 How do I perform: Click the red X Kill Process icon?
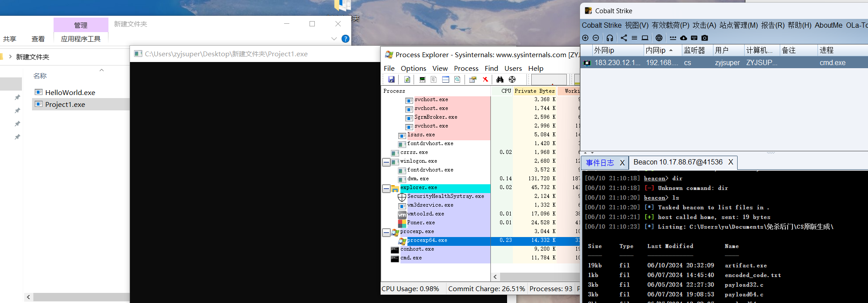(485, 80)
